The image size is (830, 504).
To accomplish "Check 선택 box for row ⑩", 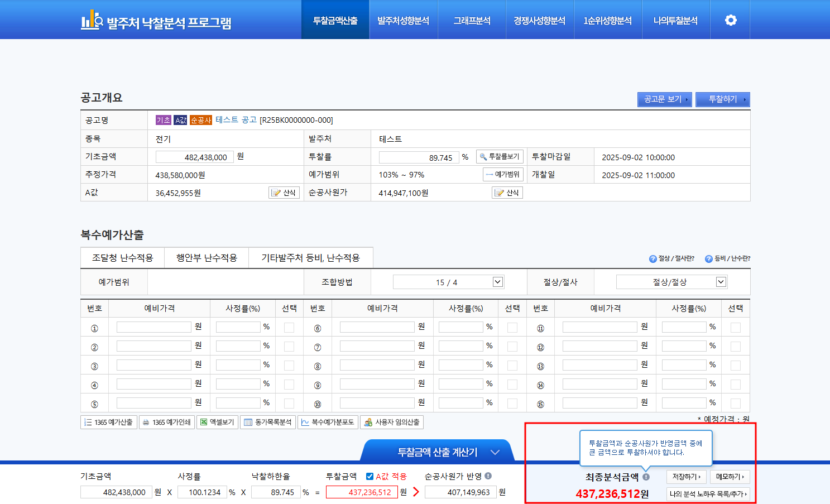I will tap(512, 404).
